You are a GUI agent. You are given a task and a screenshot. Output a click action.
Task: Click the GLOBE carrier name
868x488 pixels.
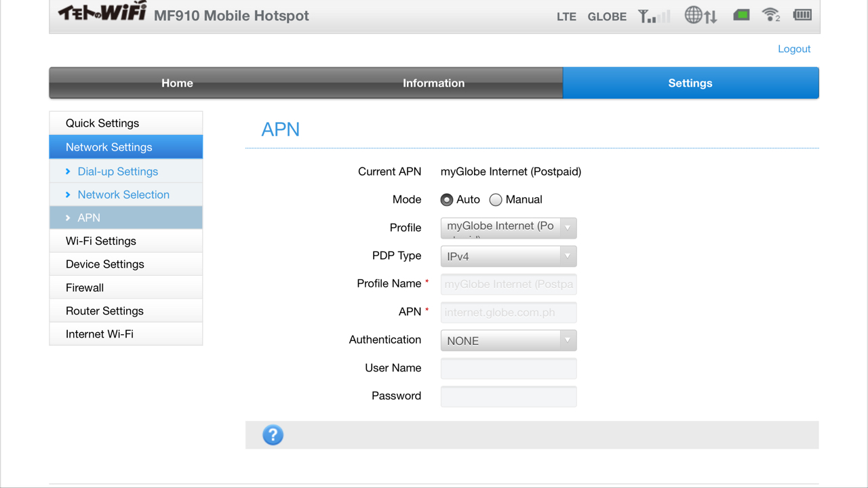[x=607, y=16]
